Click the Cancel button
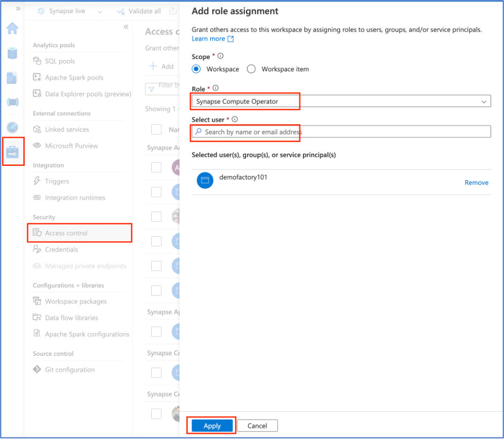The height and width of the screenshot is (439, 504). coord(257,426)
